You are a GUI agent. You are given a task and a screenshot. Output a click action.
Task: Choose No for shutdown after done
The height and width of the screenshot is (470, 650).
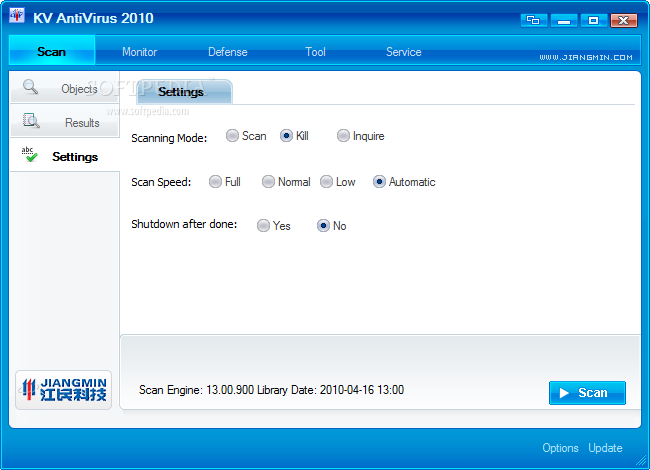pyautogui.click(x=323, y=225)
